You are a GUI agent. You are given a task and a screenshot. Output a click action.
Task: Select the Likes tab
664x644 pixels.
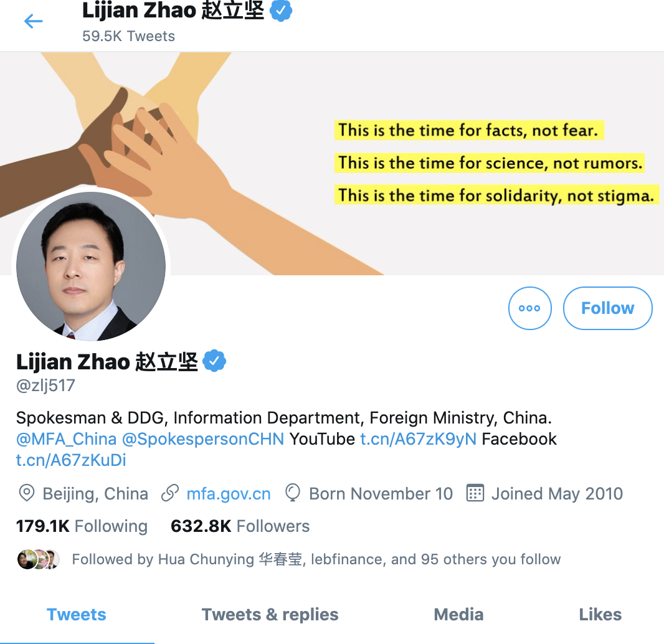click(x=600, y=614)
